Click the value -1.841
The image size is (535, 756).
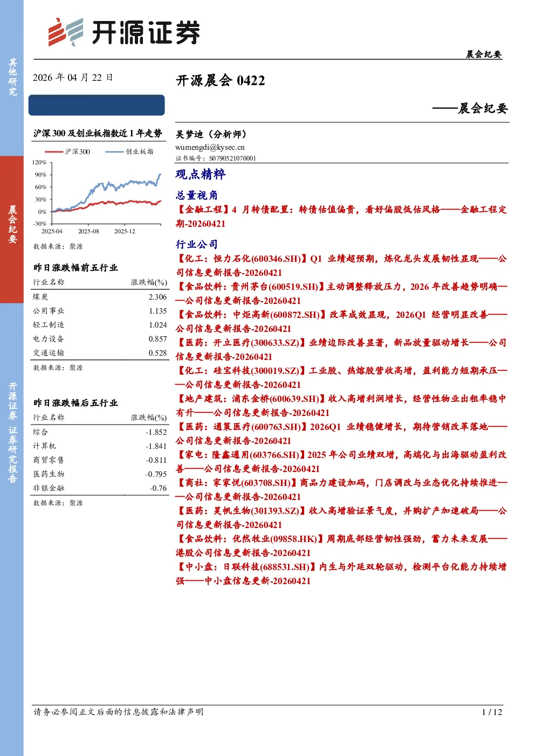(x=156, y=446)
